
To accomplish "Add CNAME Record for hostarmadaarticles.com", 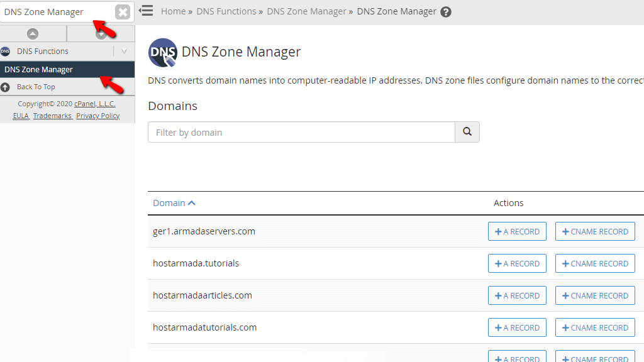I will coord(595,295).
